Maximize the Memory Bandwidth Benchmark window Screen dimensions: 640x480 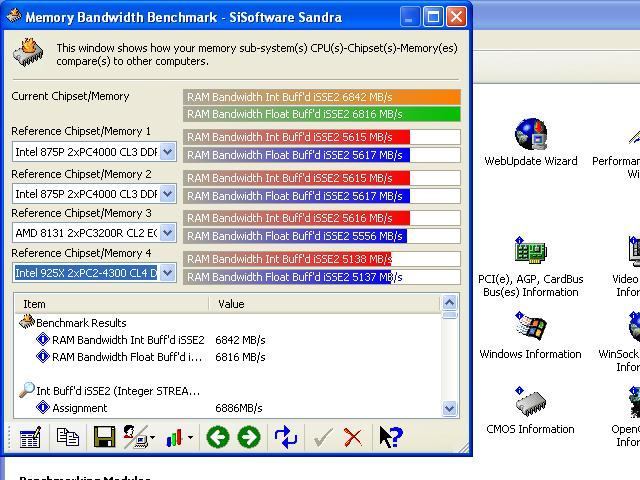pyautogui.click(x=433, y=17)
